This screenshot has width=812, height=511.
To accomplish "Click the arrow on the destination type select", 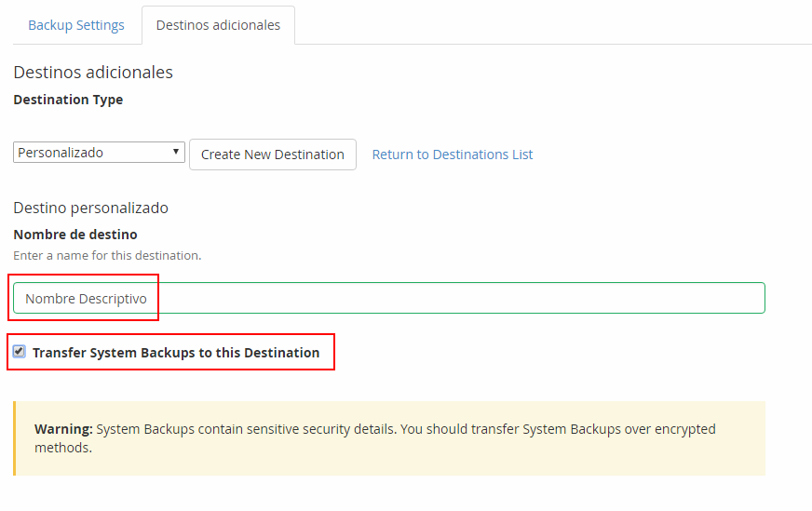I will click(177, 152).
